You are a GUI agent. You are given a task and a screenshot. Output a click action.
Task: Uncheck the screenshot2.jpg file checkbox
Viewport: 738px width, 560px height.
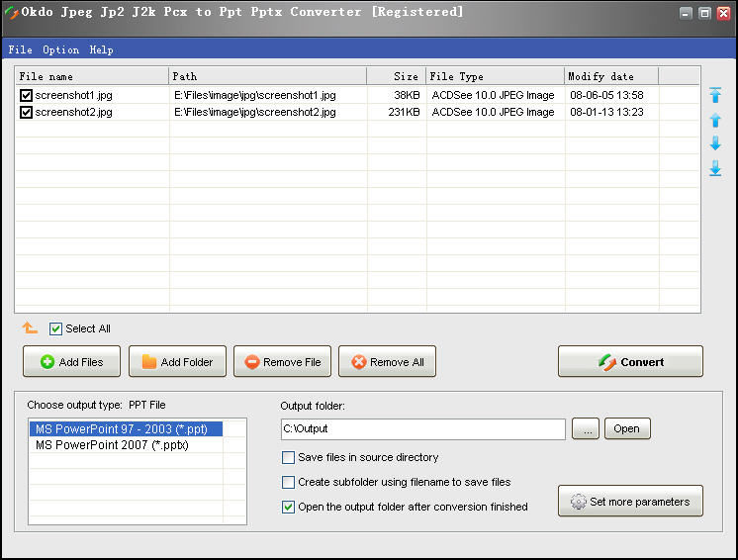pos(26,112)
